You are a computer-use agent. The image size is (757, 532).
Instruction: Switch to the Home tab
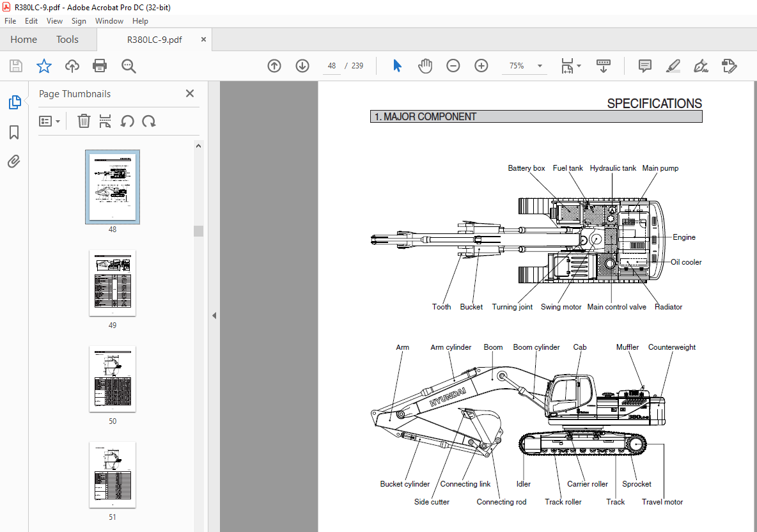[24, 40]
